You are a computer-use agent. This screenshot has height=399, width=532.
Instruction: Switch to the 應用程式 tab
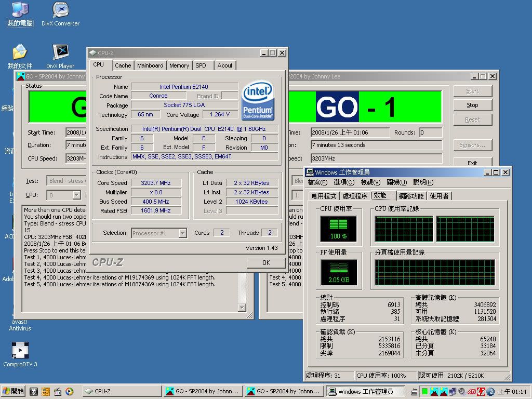pos(324,196)
